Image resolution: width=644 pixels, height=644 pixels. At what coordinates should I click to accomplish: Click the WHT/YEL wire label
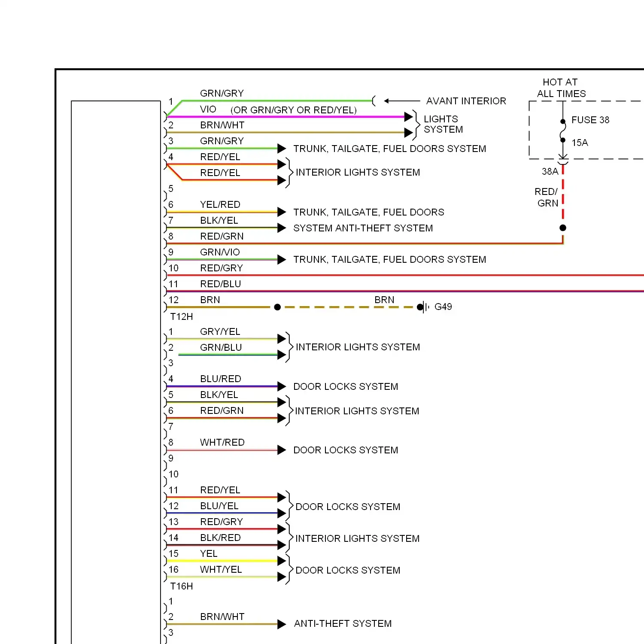tap(221, 569)
